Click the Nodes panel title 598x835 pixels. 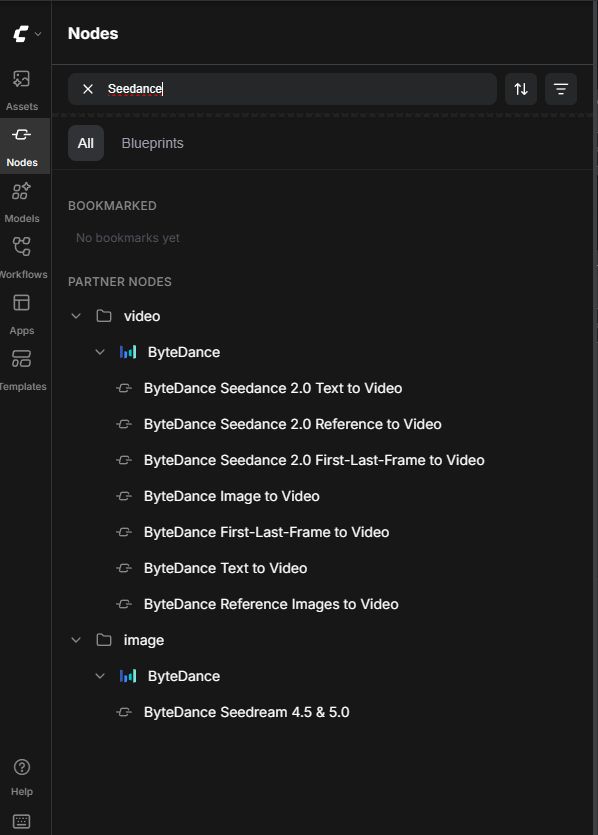click(93, 34)
